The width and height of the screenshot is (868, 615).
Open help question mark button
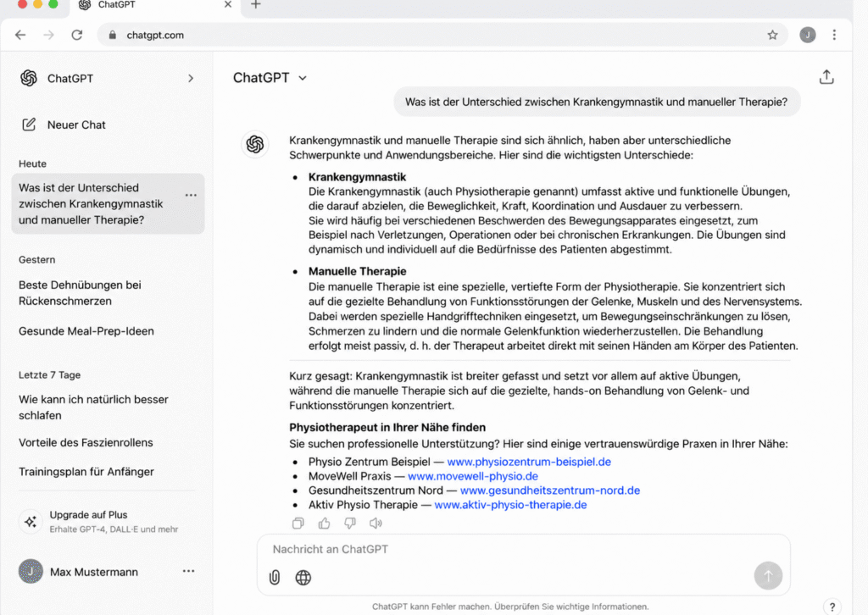tap(832, 607)
